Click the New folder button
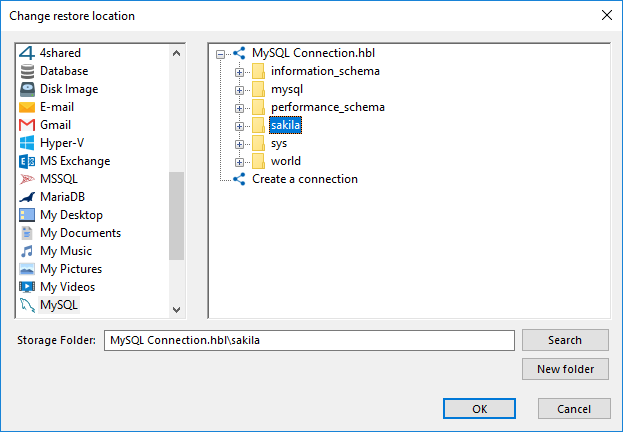Image resolution: width=623 pixels, height=432 pixels. 565,369
